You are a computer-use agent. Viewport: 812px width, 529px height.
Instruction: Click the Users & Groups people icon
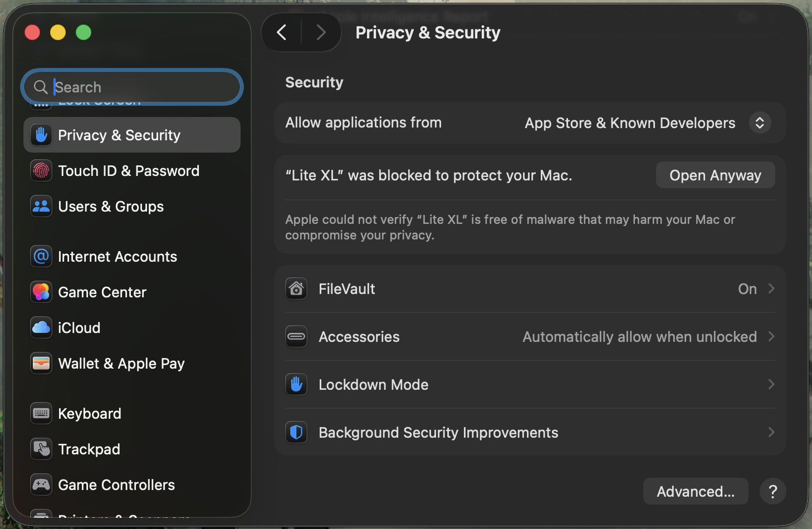coord(41,206)
